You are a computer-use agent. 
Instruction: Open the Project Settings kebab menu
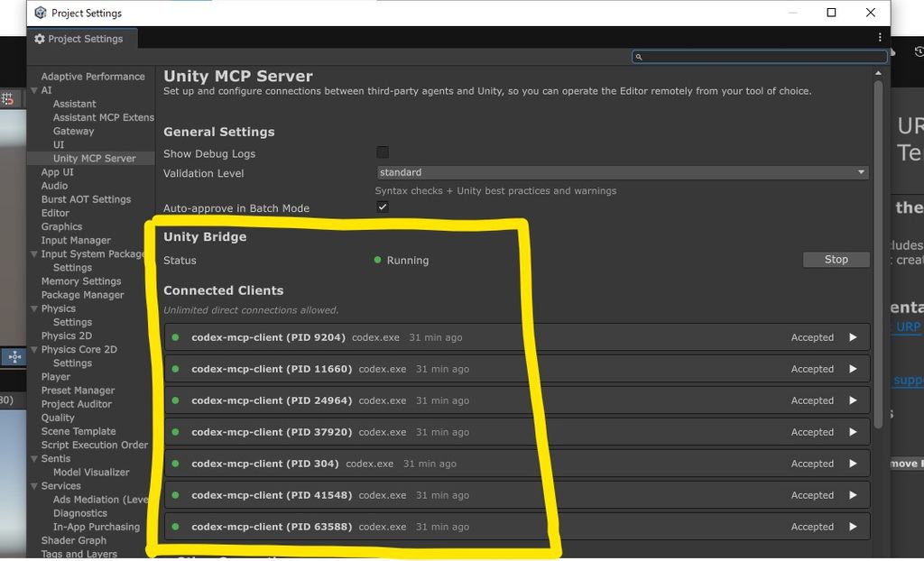(x=880, y=37)
